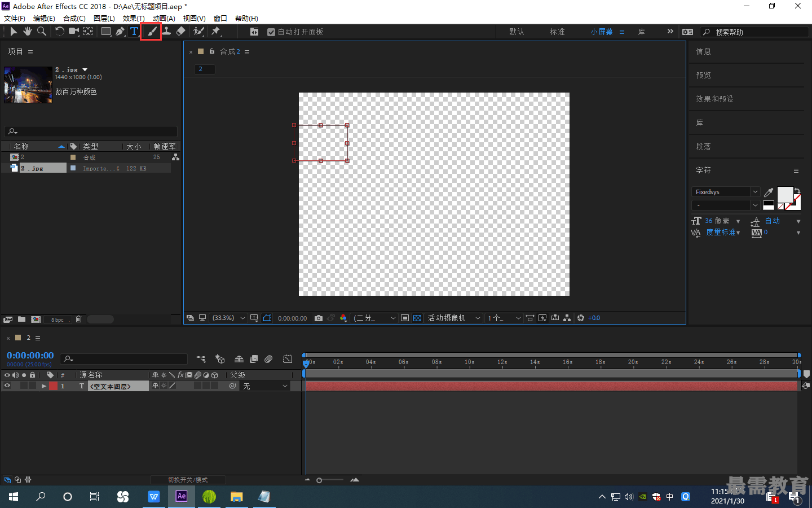This screenshot has width=812, height=508.
Task: Open the parent 无 dropdown for layer 1
Action: (265, 386)
